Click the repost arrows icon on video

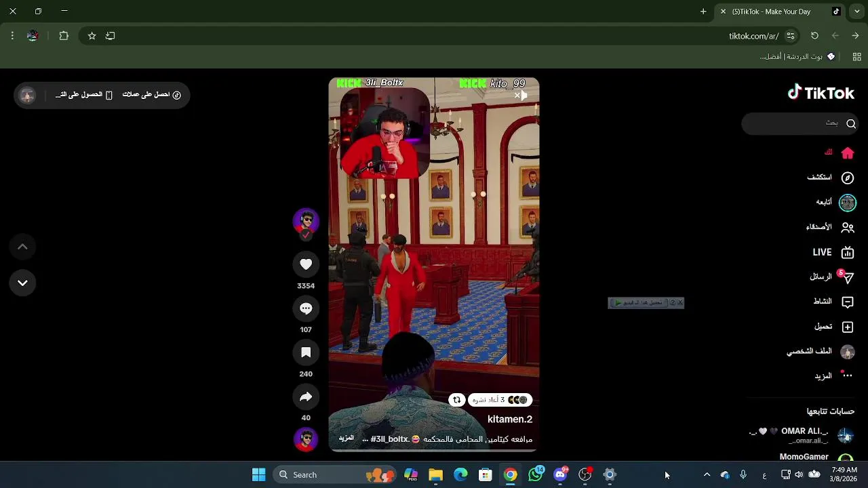tap(456, 400)
